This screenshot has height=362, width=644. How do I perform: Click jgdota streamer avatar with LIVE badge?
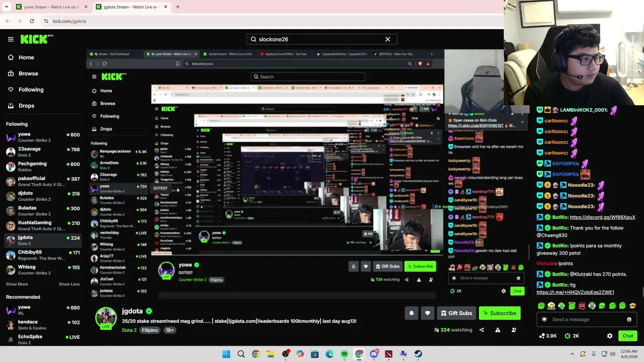tap(106, 319)
